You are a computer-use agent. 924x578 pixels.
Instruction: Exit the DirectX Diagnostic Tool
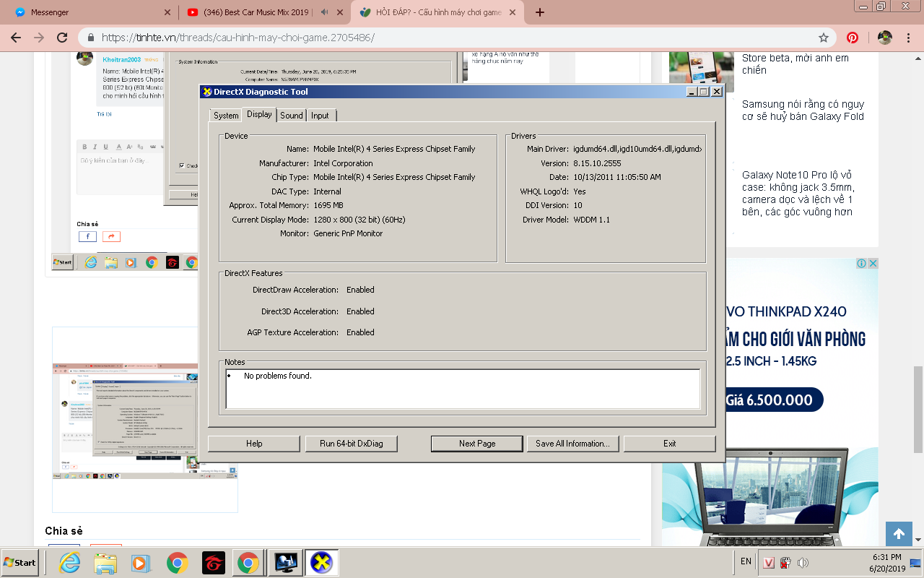click(x=670, y=444)
